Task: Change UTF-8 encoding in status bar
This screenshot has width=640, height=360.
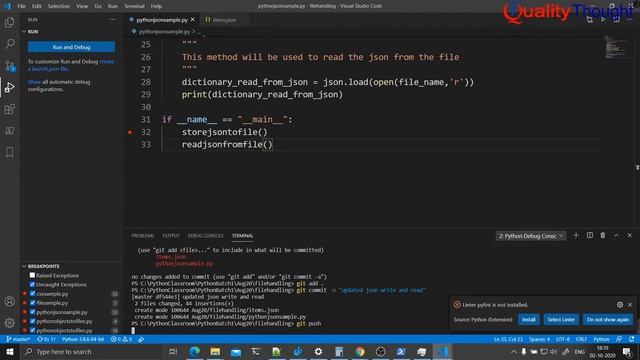Action: pyautogui.click(x=562, y=339)
